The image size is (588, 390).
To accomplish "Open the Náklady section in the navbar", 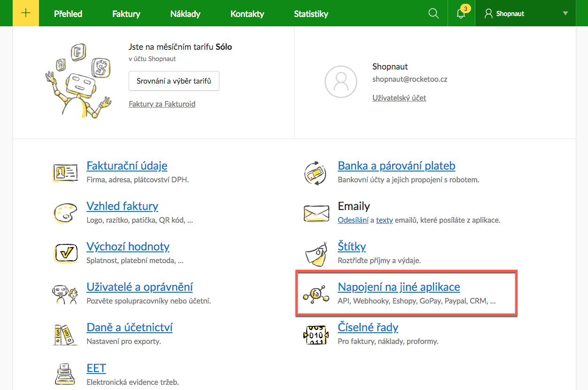I will [x=185, y=14].
